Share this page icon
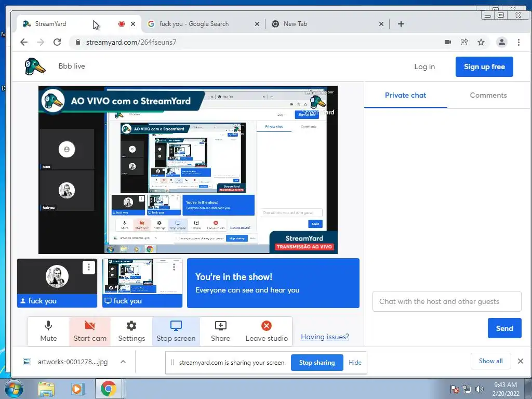 tap(464, 42)
